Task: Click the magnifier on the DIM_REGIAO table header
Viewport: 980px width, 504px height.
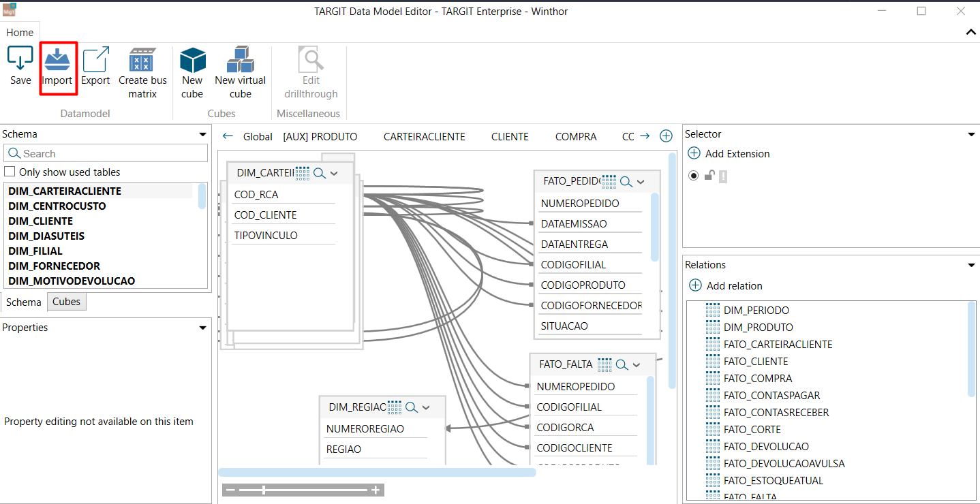Action: (411, 407)
